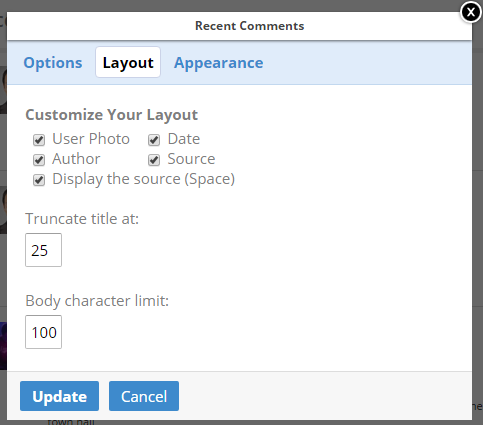Untick the Source checkbox
Viewport: 483px width, 425px height.
coord(154,160)
